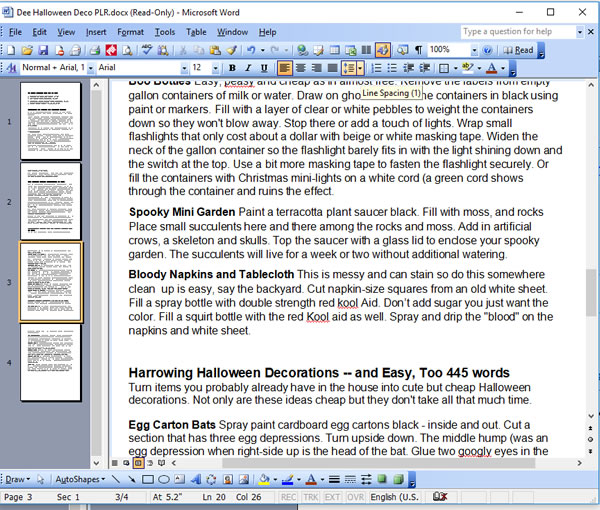Screen dimensions: 600x510
Task: Click the Read button
Action: coord(518,50)
